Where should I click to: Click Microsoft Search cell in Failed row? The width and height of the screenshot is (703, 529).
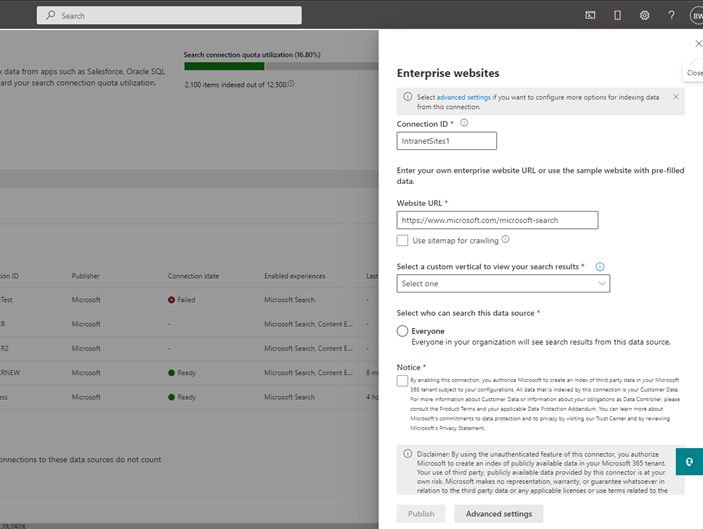pyautogui.click(x=289, y=300)
